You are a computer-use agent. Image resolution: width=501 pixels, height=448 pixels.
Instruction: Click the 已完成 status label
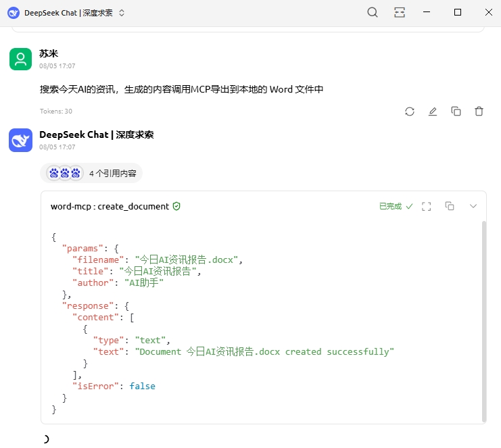pos(390,206)
